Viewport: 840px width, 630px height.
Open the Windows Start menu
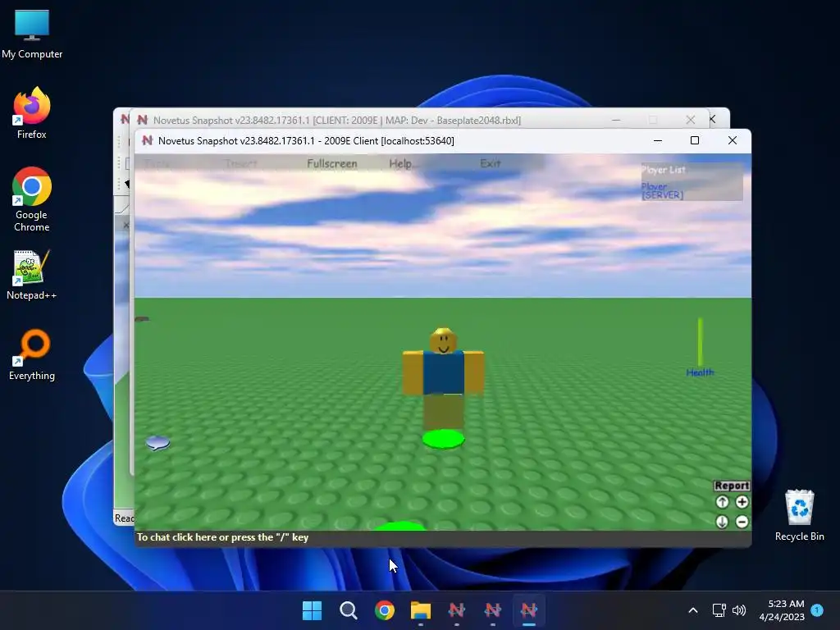click(x=313, y=610)
